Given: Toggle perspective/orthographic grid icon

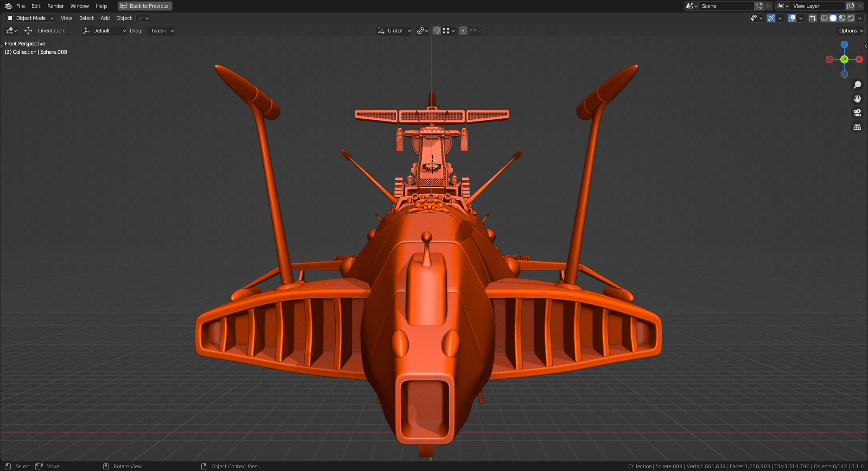Looking at the screenshot, I should [857, 127].
